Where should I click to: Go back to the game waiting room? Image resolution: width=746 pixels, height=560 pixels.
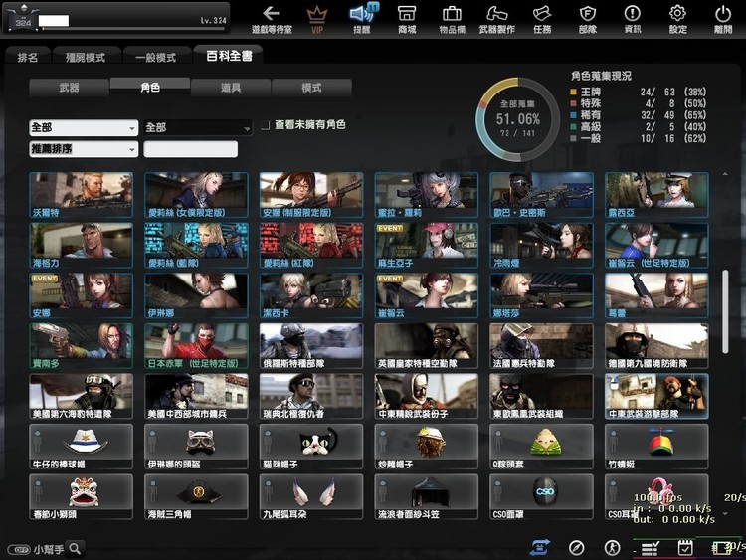pos(272,19)
